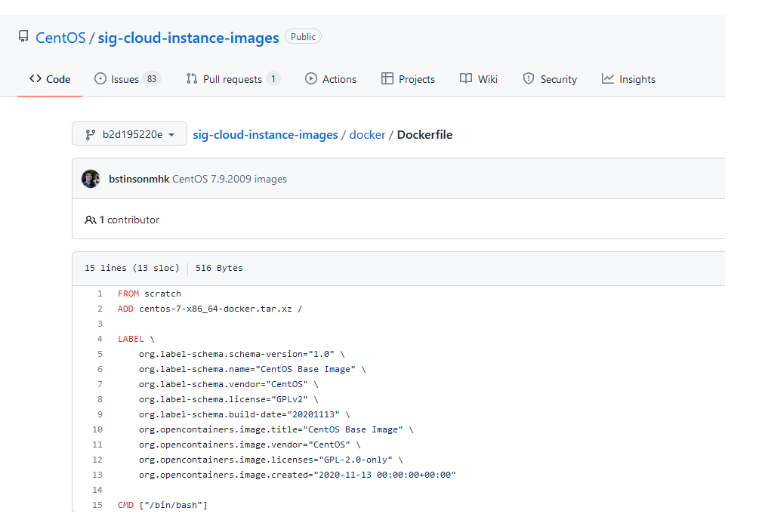Click the Public visibility label
Image resolution: width=761 pixels, height=517 pixels.
pyautogui.click(x=303, y=37)
